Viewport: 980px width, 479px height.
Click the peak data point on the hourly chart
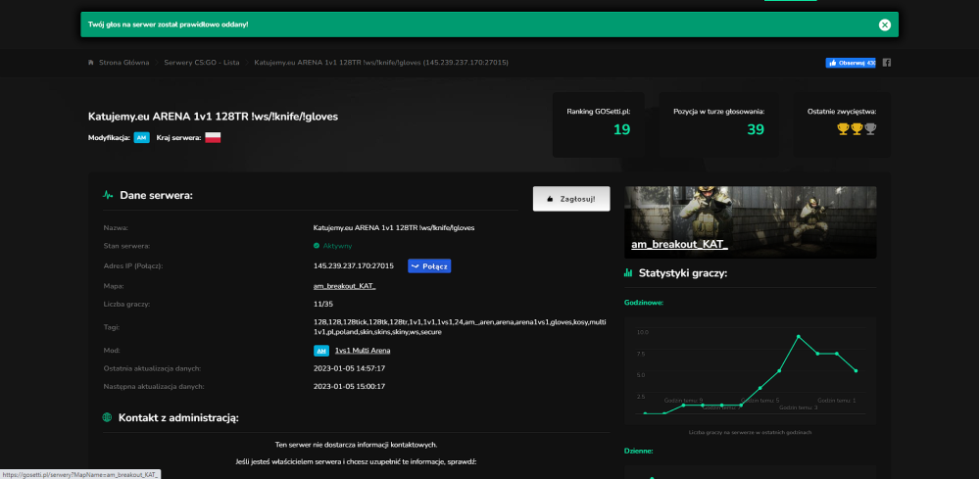point(798,337)
